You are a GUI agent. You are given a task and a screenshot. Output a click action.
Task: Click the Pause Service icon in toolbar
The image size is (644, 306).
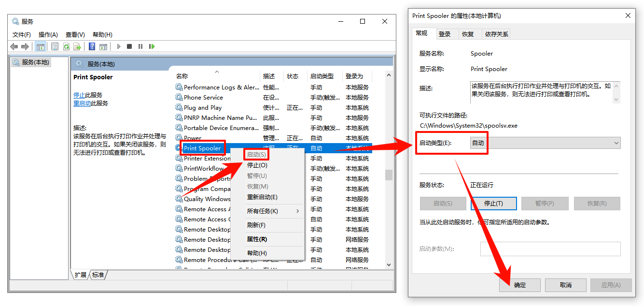pos(140,46)
